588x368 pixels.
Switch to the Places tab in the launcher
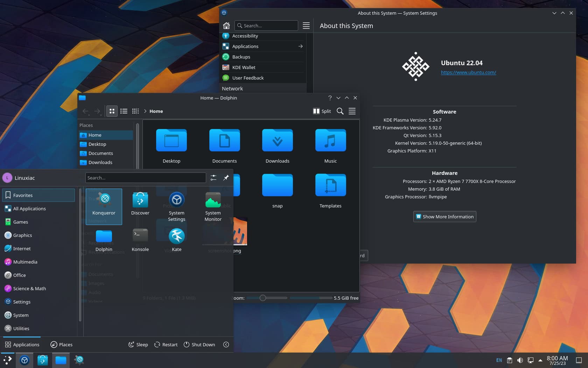(x=61, y=345)
